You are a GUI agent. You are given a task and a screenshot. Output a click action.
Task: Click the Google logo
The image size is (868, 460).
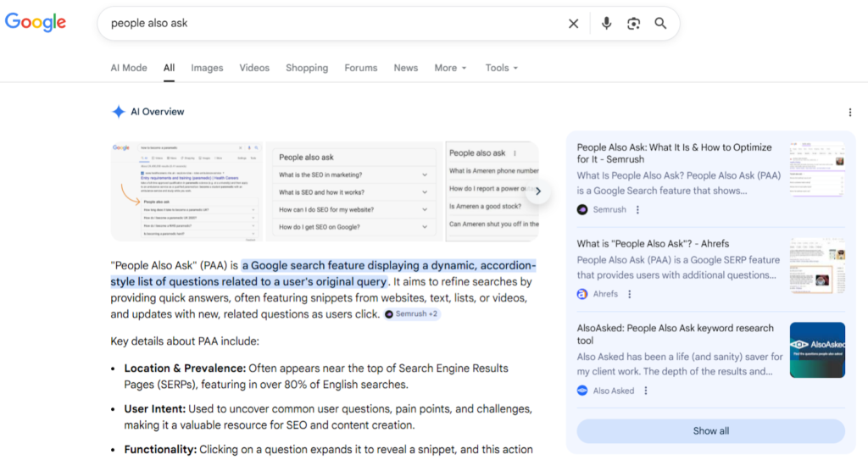(36, 23)
